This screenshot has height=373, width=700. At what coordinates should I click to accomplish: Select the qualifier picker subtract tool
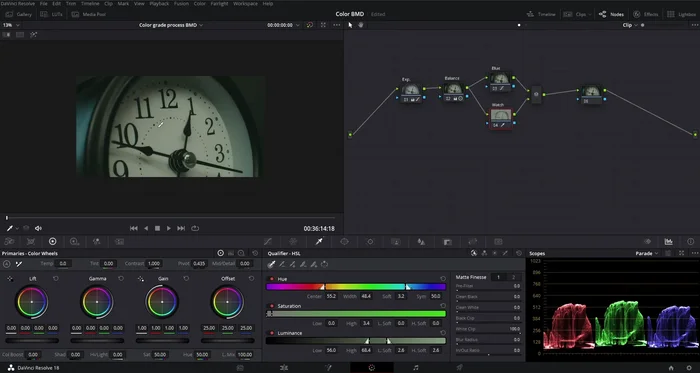(282, 264)
